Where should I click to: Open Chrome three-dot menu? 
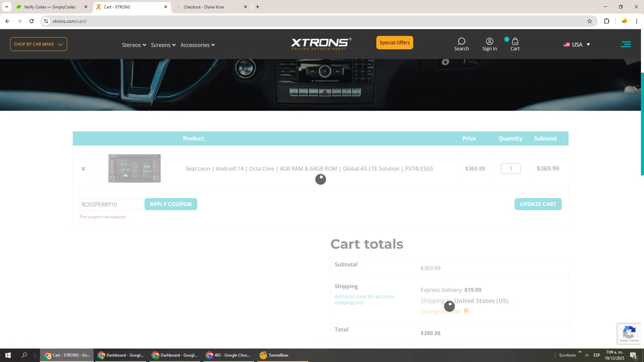point(637,21)
